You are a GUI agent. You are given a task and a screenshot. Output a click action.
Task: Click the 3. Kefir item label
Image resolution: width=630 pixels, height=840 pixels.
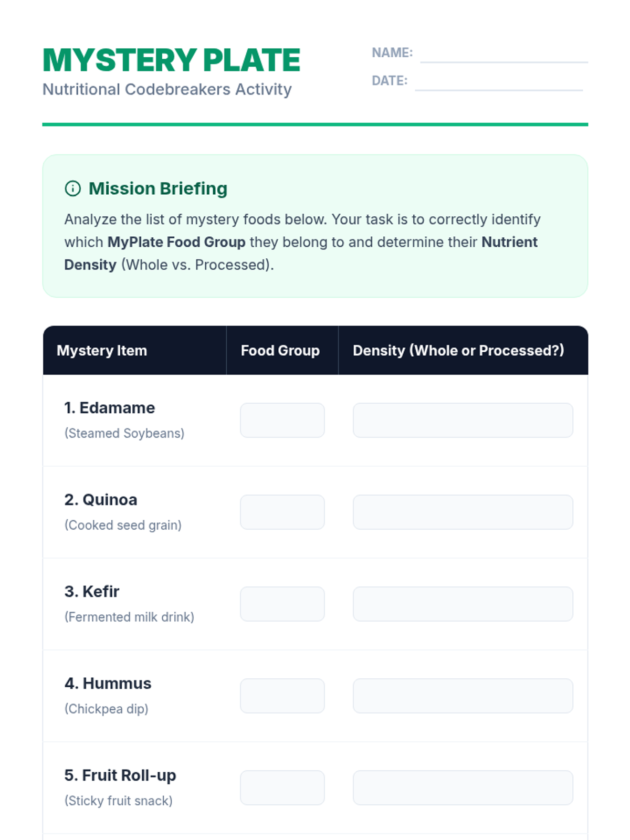click(92, 592)
